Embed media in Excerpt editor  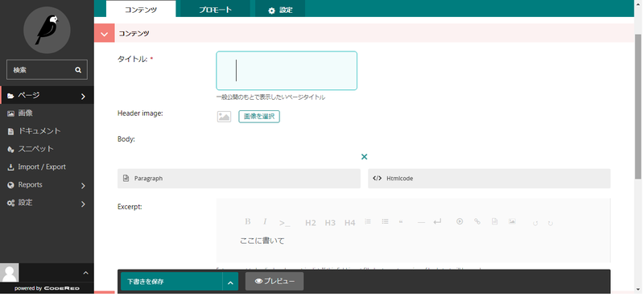point(460,221)
